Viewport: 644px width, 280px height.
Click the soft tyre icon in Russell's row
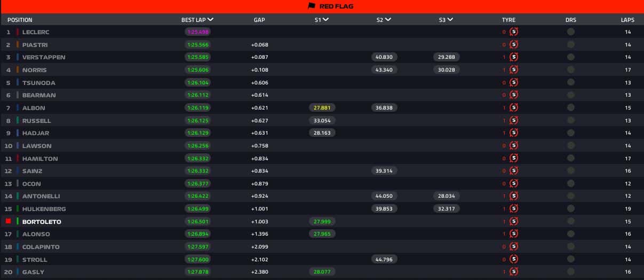[514, 120]
